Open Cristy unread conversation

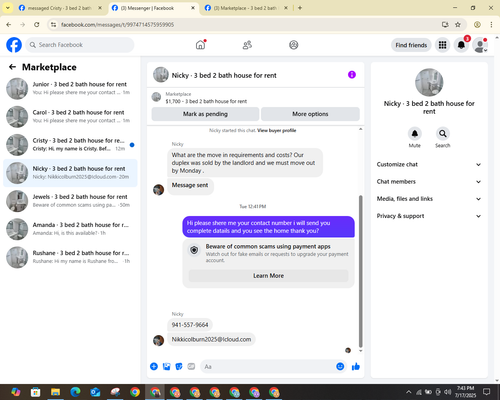(70, 145)
